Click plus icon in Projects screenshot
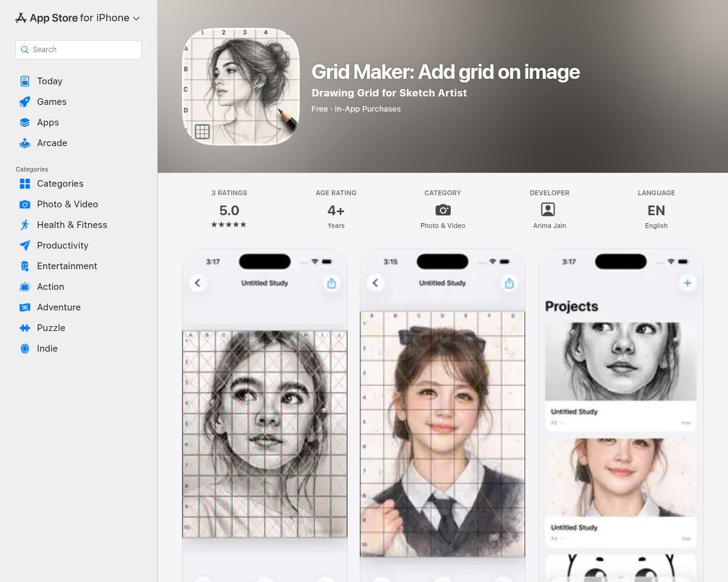Viewport: 728px width, 582px height. tap(687, 283)
